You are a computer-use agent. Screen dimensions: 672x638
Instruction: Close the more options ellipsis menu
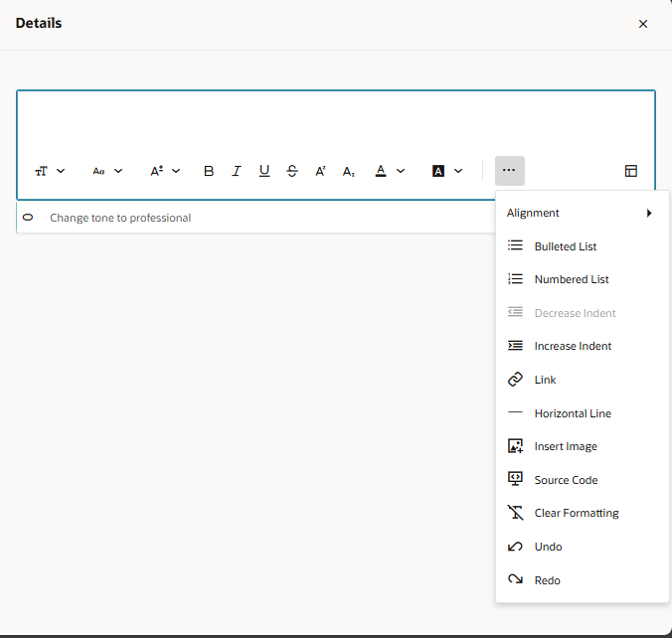click(x=510, y=171)
